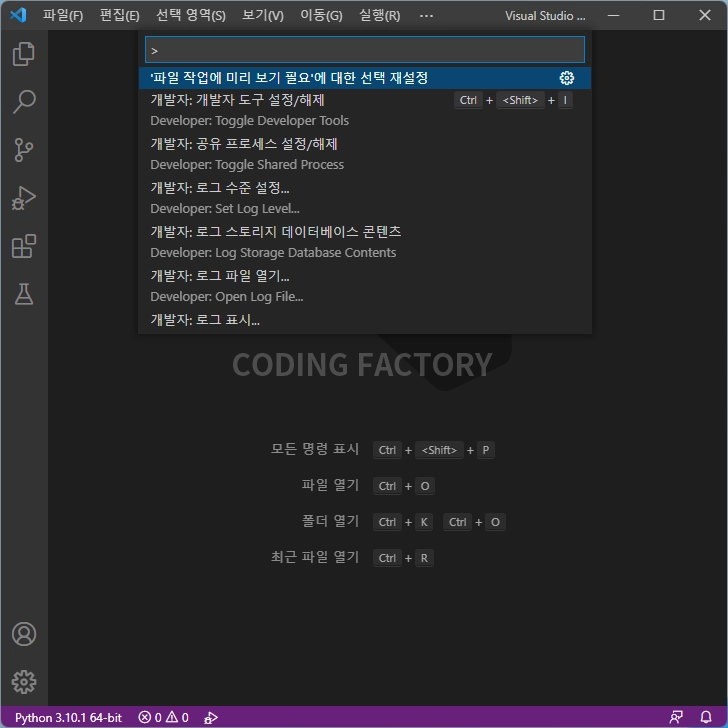Screen dimensions: 728x728
Task: Open the notifications bell in status bar
Action: point(706,718)
